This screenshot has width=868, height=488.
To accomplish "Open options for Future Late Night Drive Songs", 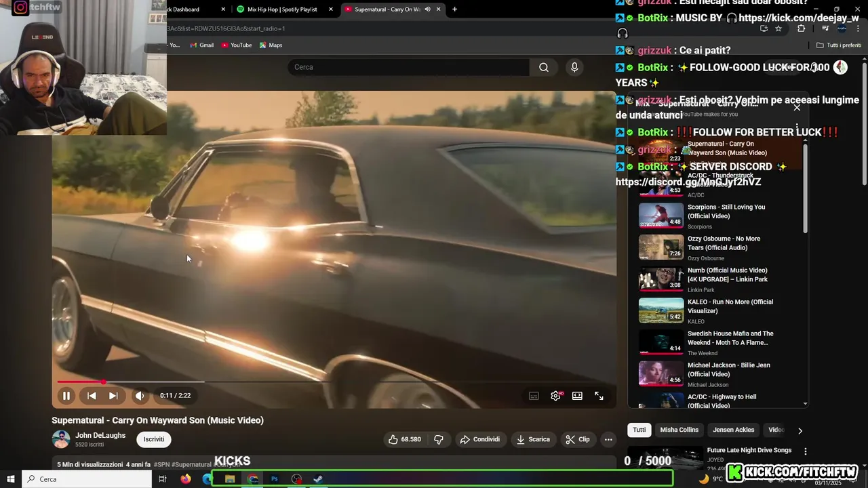I will tap(806, 451).
